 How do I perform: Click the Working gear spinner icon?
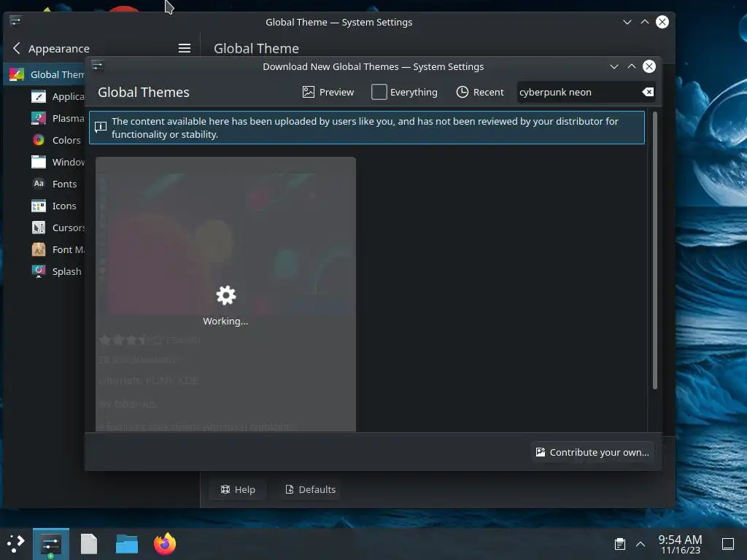(x=226, y=295)
